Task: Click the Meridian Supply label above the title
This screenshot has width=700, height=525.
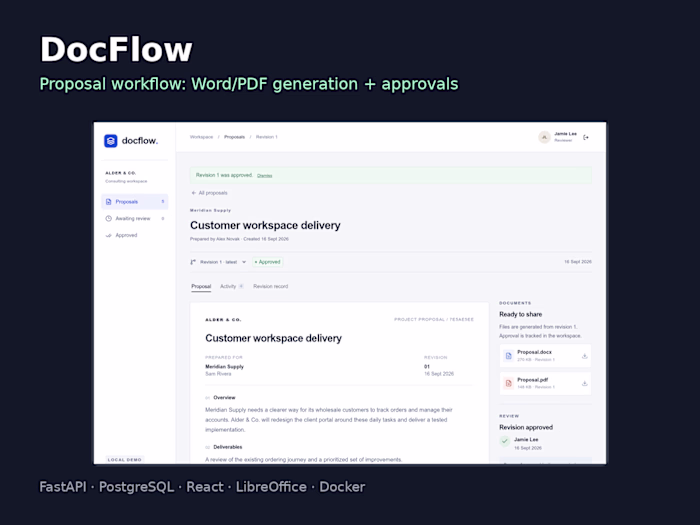Action: [210, 210]
